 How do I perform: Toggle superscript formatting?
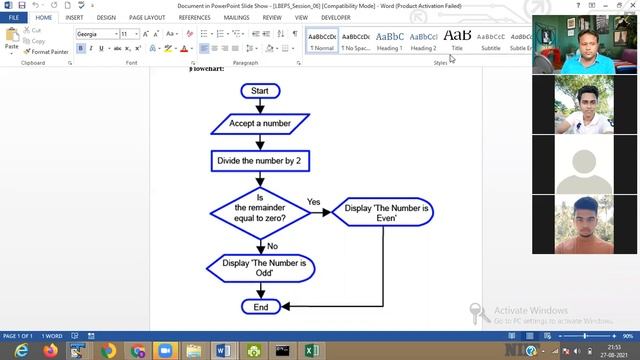pyautogui.click(x=138, y=49)
